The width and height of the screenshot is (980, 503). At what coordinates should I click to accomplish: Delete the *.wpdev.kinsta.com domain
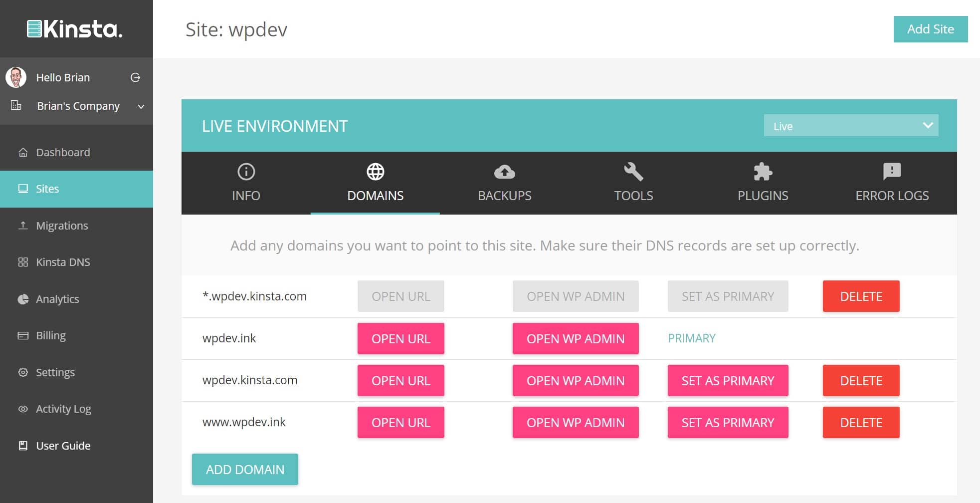point(861,296)
